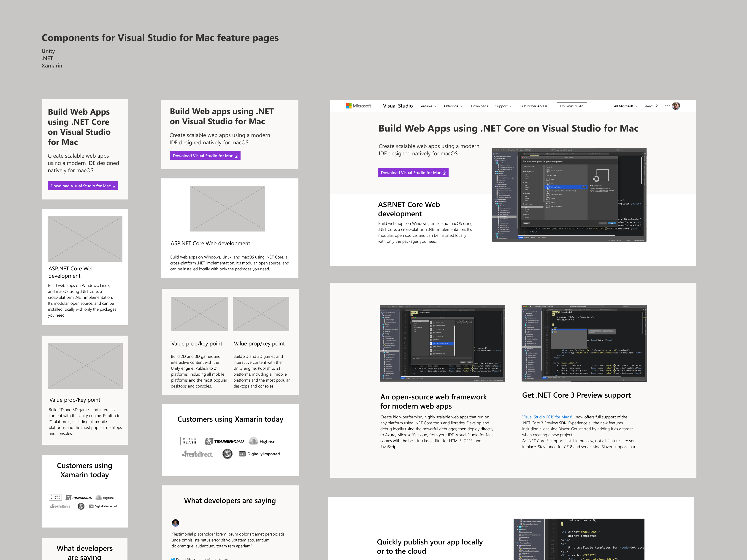Expand the All Microsoft dropdown
The image size is (747, 560).
[x=625, y=106]
